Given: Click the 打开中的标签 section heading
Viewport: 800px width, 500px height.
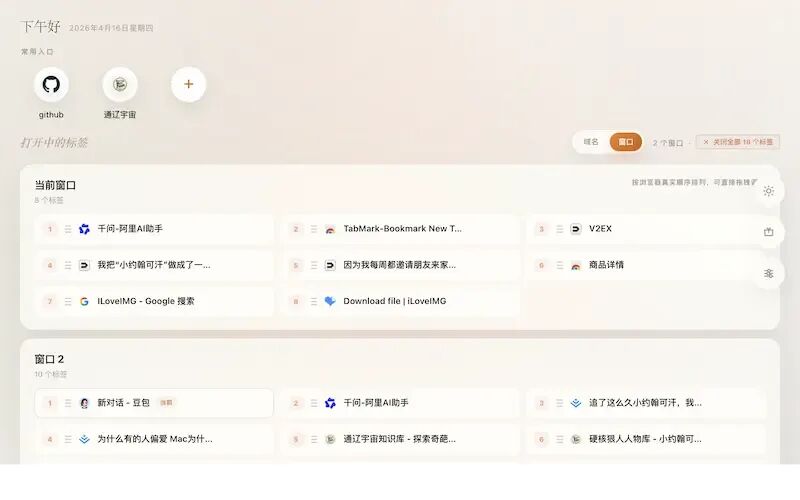Looking at the screenshot, I should tap(54, 142).
